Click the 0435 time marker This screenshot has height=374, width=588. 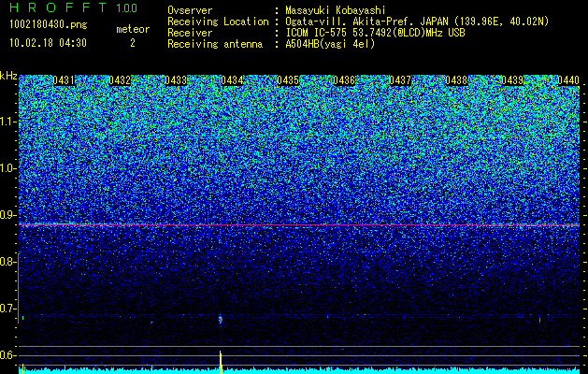[x=288, y=80]
